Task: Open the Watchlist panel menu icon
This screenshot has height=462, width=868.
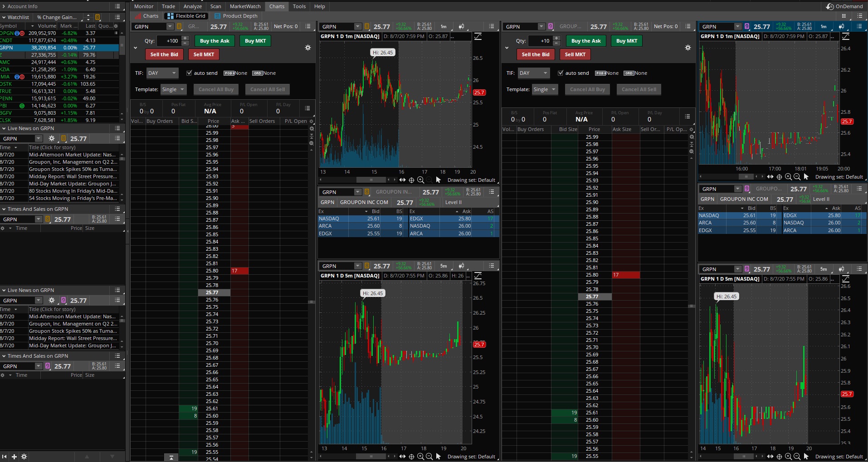Action: tap(117, 17)
